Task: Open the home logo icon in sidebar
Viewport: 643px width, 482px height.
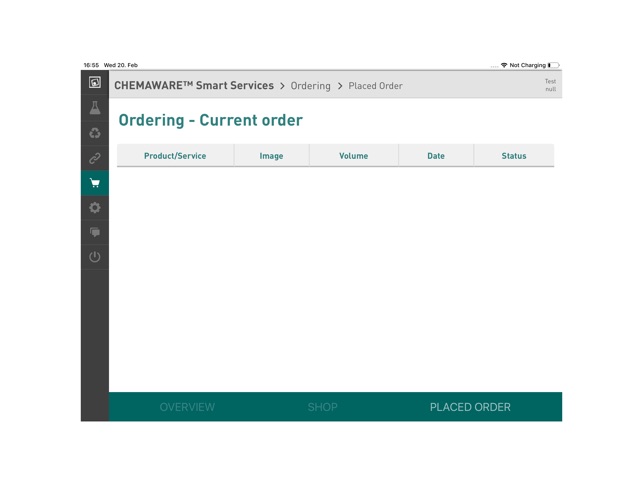Action: (95, 82)
